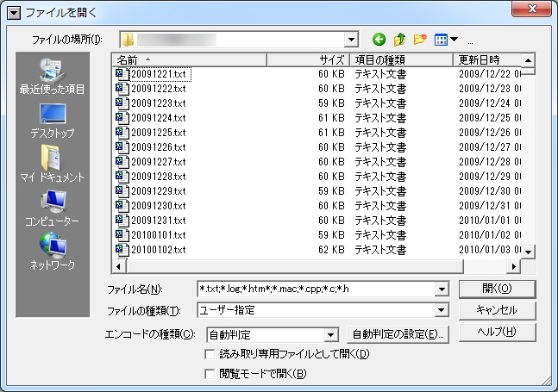Open ネットワーク in the places bar

pos(53,252)
